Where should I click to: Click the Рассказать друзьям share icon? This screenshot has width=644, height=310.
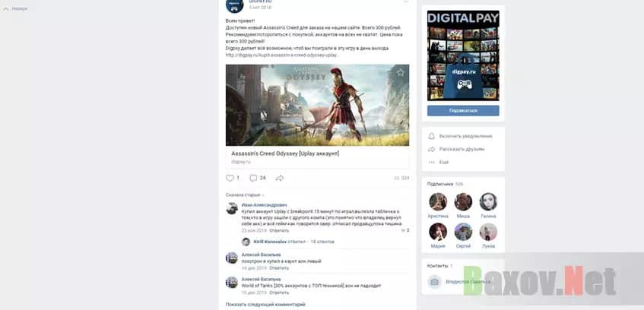point(432,149)
